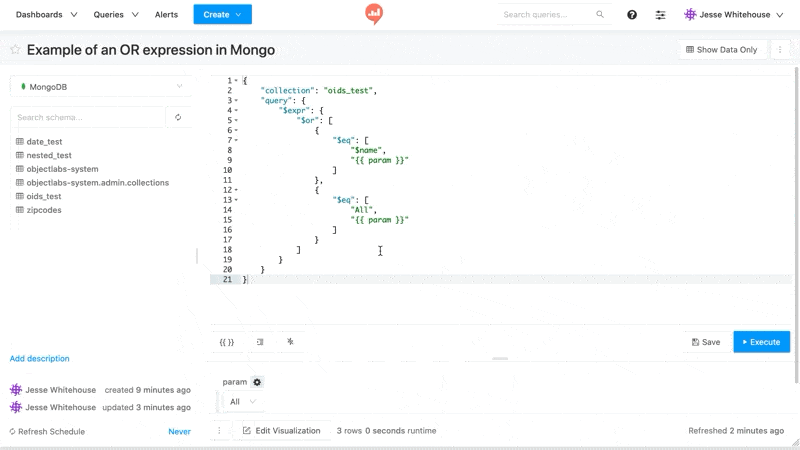Select the zipcodes table

(44, 210)
